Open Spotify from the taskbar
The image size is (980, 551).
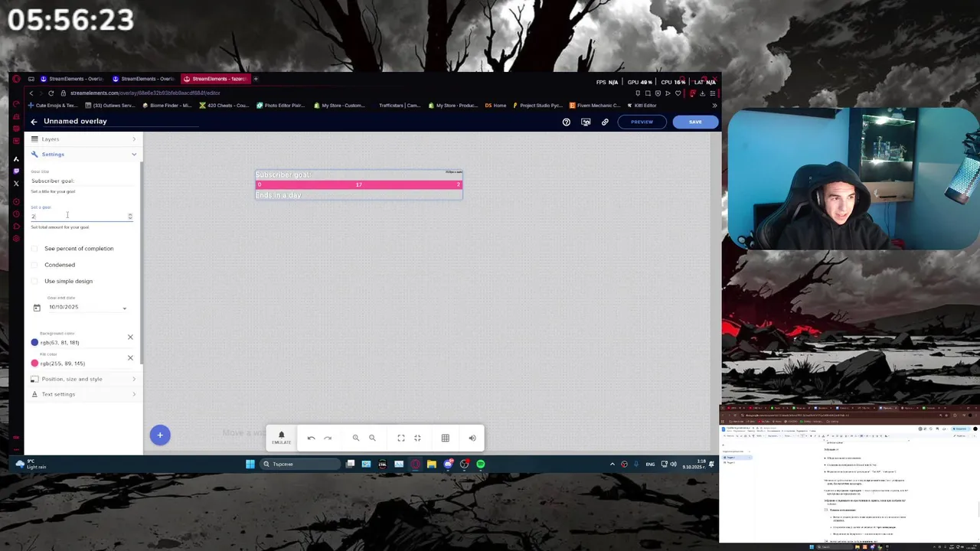[481, 464]
